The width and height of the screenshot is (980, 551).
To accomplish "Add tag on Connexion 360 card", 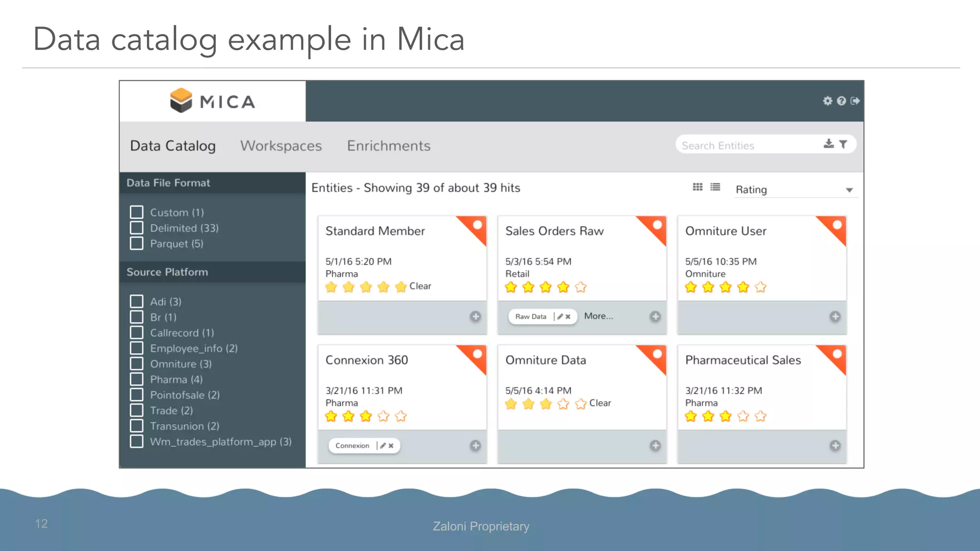I will pyautogui.click(x=475, y=446).
